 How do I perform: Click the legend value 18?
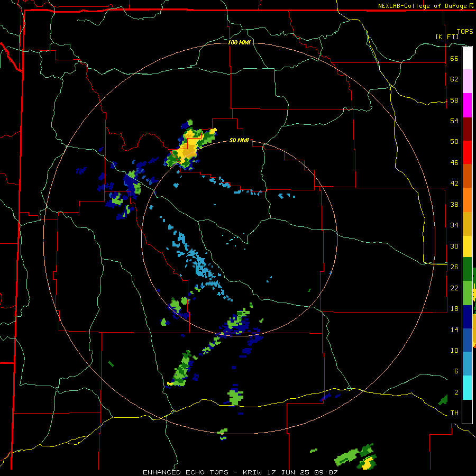pyautogui.click(x=454, y=308)
